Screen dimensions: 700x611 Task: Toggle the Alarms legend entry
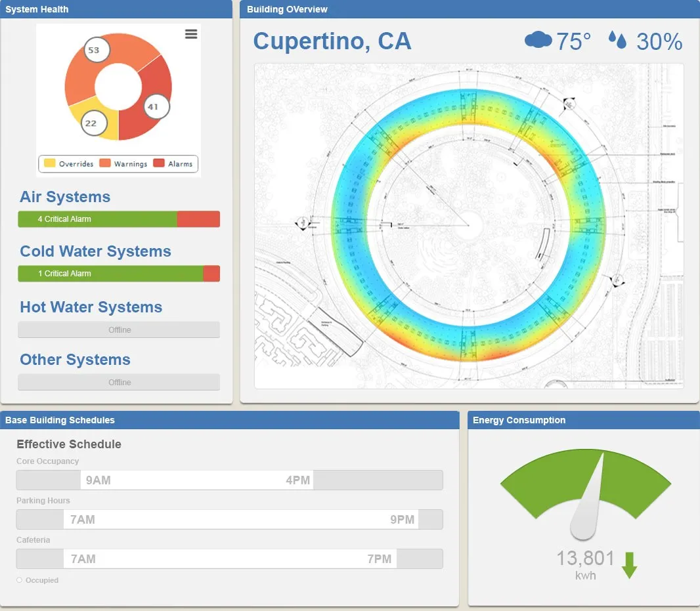pos(173,164)
